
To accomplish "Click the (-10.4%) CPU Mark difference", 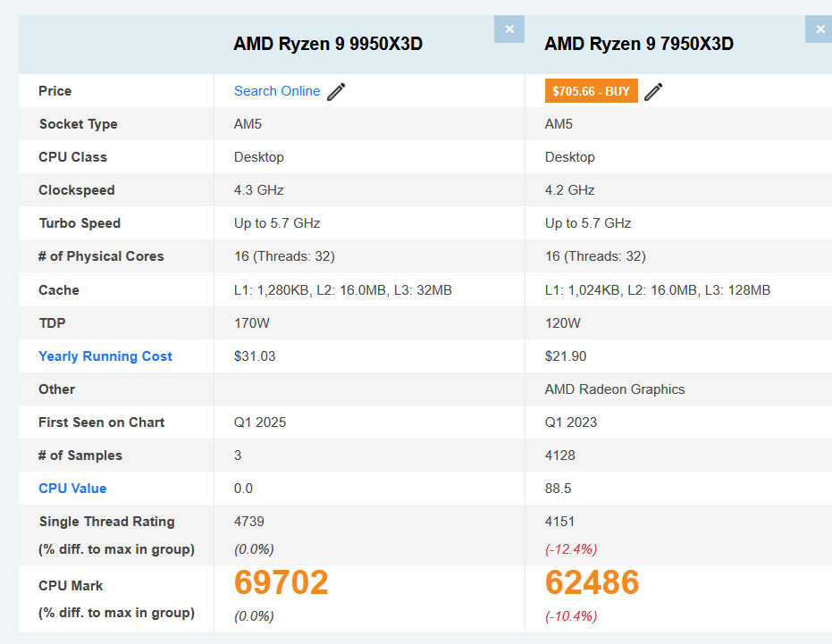I will pos(571,616).
